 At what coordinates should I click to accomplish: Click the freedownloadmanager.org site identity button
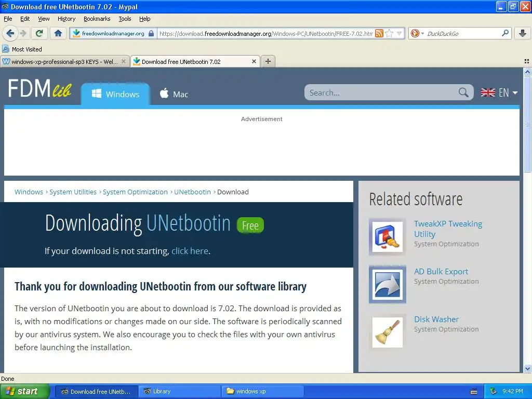(113, 33)
